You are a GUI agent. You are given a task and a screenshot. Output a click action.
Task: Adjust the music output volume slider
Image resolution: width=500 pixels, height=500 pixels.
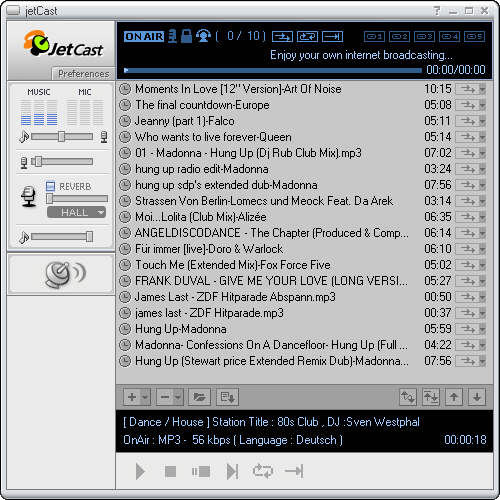(x=62, y=237)
